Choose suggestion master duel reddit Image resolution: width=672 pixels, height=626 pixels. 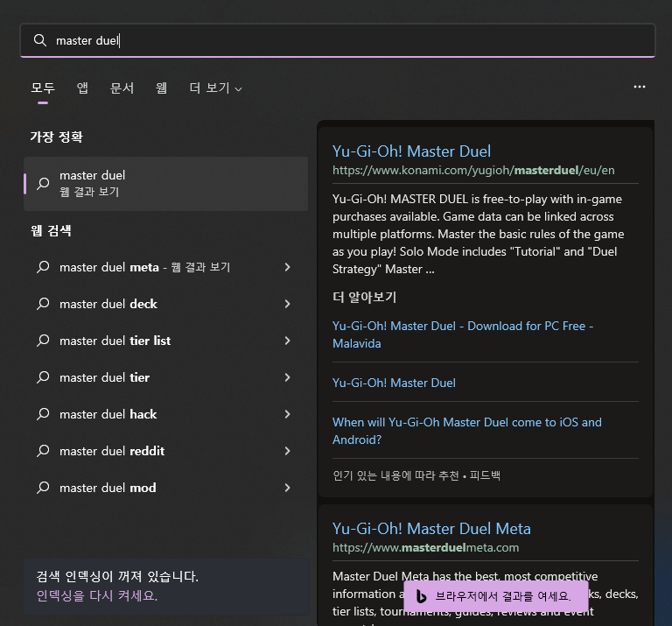point(166,451)
